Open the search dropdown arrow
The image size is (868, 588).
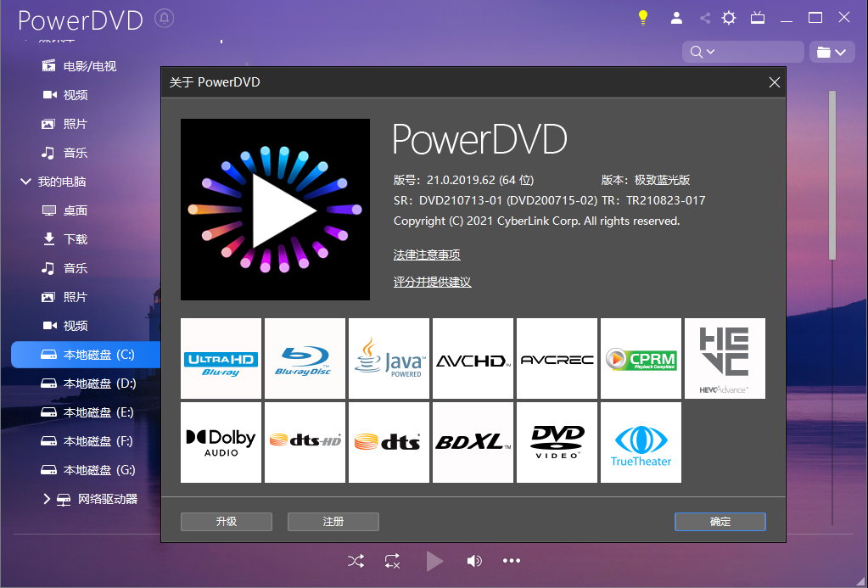[711, 52]
